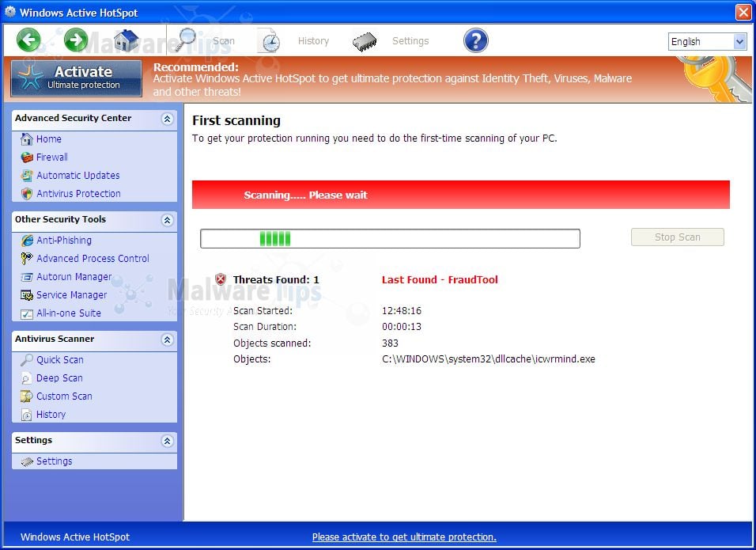This screenshot has width=756, height=550.
Task: Click the clock History toolbar icon
Action: pyautogui.click(x=270, y=41)
